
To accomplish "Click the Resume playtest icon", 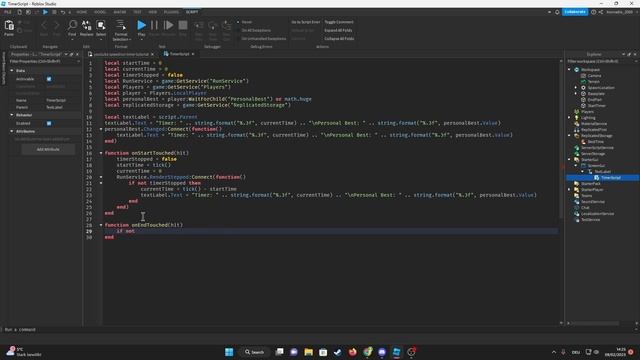I will coord(168,25).
